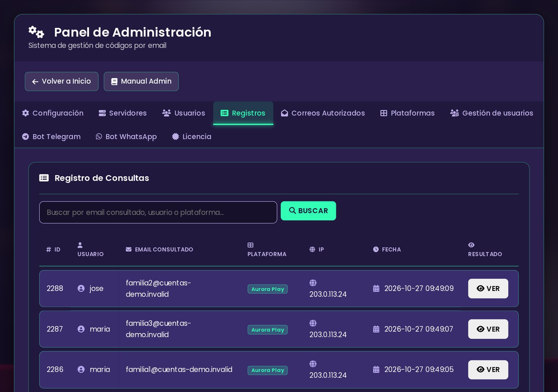The image size is (558, 392).
Task: Click the user avatar icon next to jose
Action: (81, 289)
